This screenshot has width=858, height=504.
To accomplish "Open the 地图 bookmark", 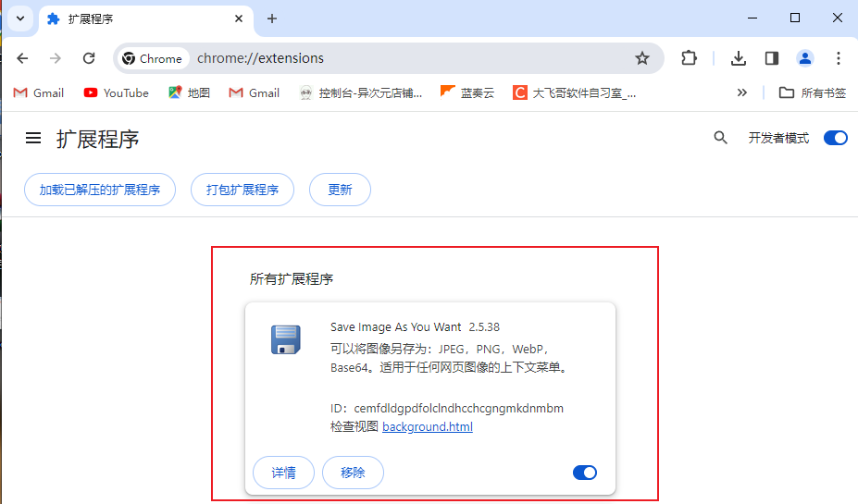I will pyautogui.click(x=190, y=92).
